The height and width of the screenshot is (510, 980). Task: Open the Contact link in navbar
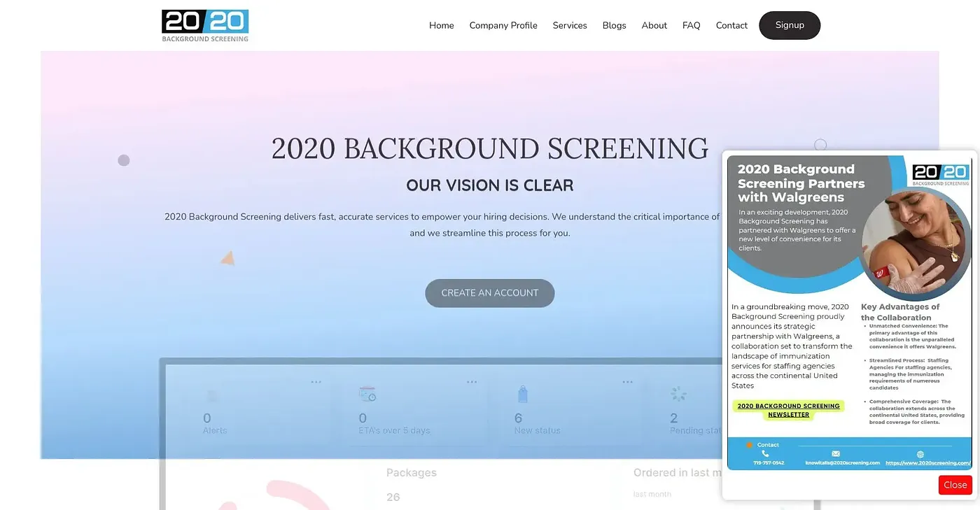(731, 25)
